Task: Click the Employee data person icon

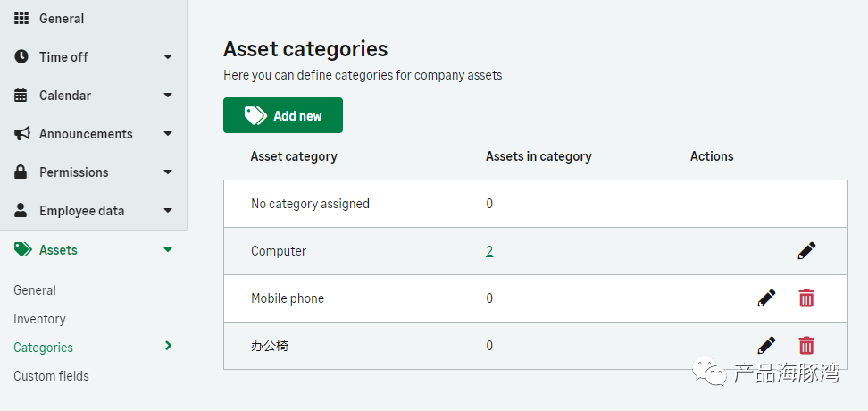Action: point(22,211)
